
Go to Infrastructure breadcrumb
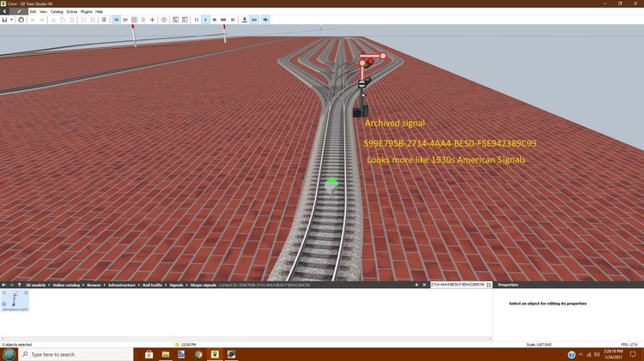click(x=122, y=285)
